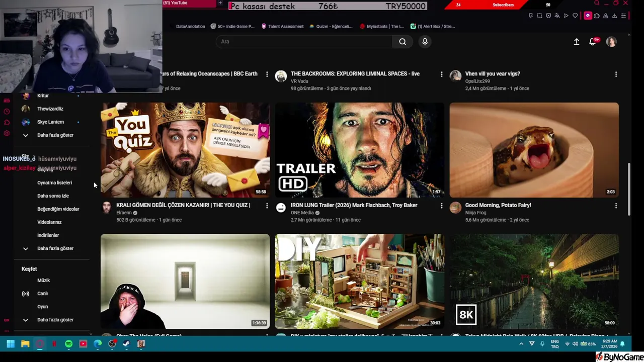
Task: Open Daha sonra izle in sidebar
Action: [x=53, y=196]
